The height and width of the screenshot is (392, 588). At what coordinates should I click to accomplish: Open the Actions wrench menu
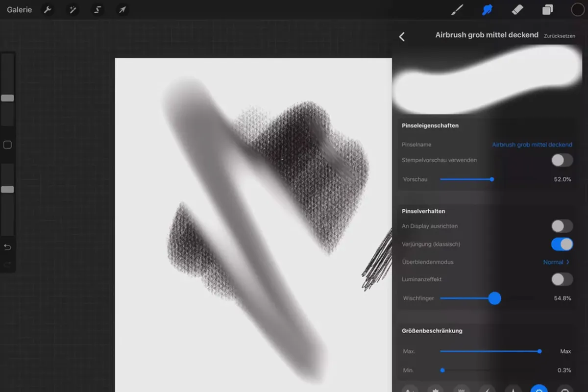[x=48, y=10]
